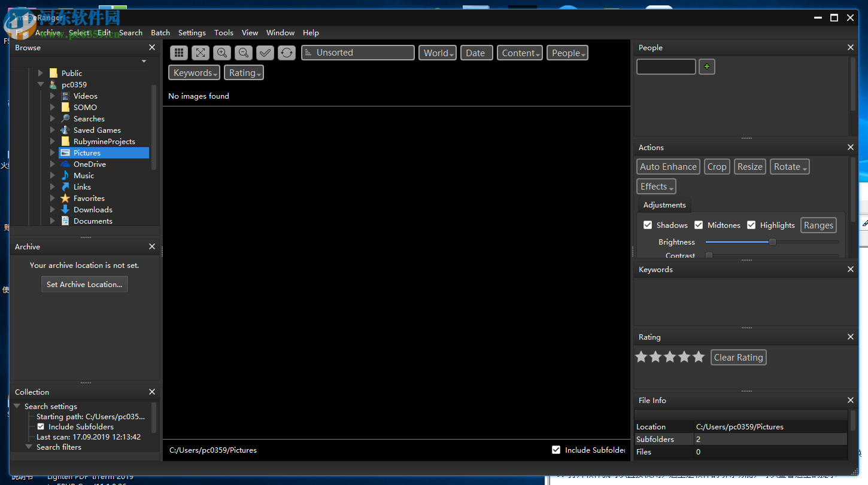
Task: Activate the Zoom Out magnifier icon
Action: point(244,53)
